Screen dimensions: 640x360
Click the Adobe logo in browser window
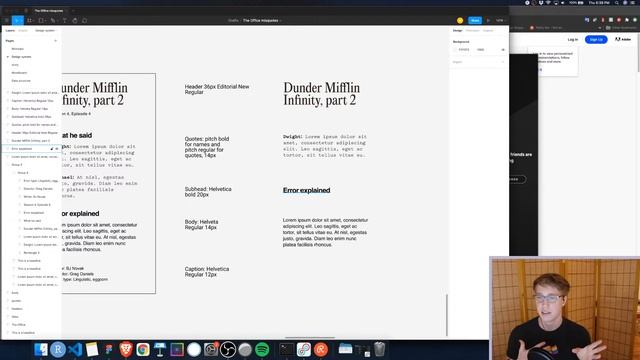(x=623, y=40)
